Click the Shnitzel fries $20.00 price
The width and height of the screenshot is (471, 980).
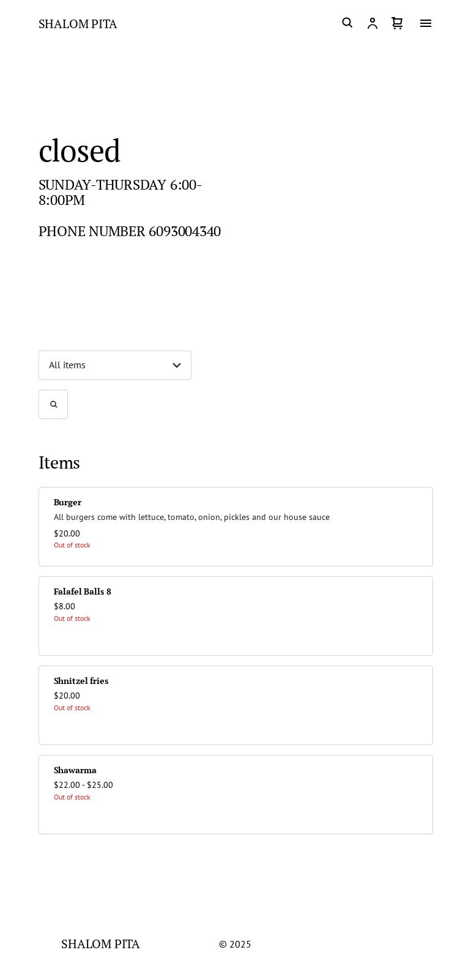(67, 696)
